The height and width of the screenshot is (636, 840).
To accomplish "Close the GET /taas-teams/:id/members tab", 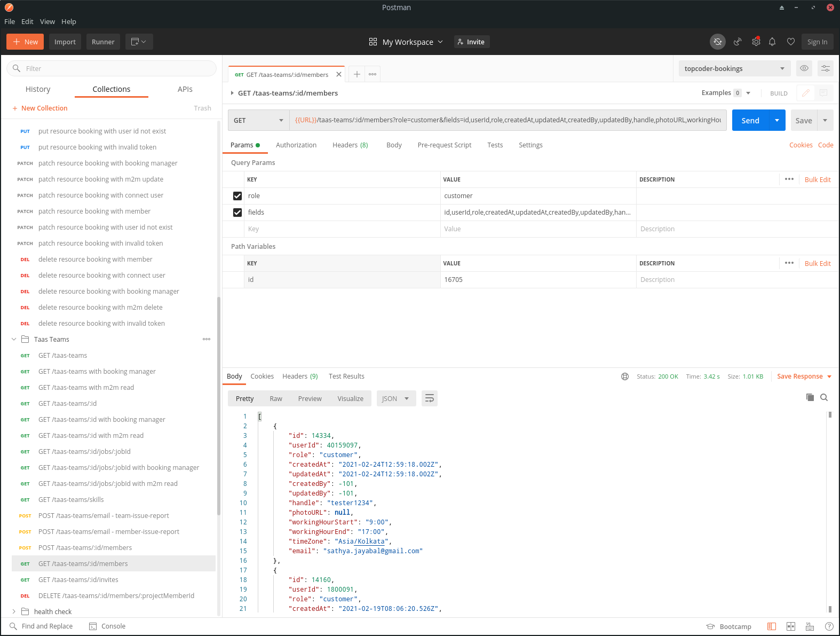I will (x=339, y=74).
